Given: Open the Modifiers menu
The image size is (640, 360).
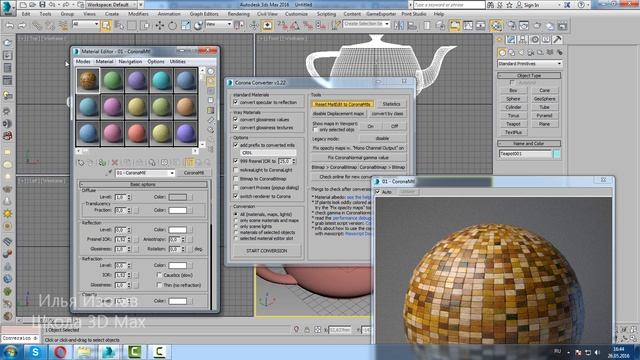Looking at the screenshot, I should pos(138,14).
